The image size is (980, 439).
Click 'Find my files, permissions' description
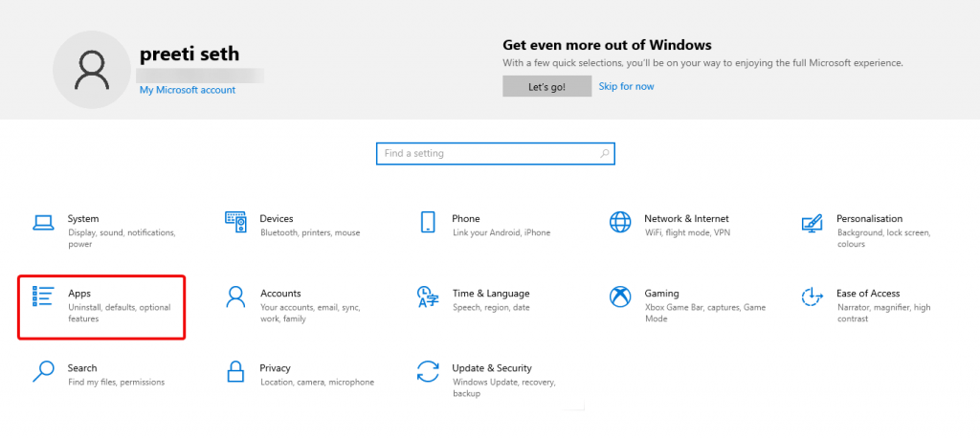116,383
